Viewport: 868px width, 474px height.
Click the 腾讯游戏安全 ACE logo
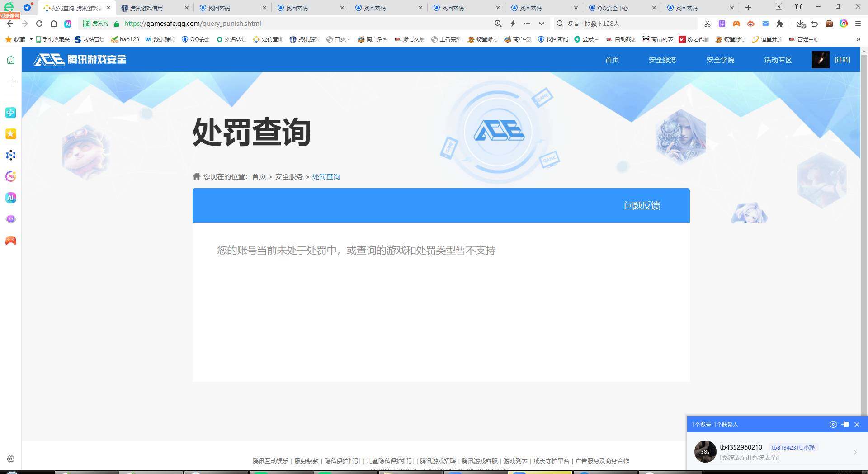pyautogui.click(x=80, y=59)
